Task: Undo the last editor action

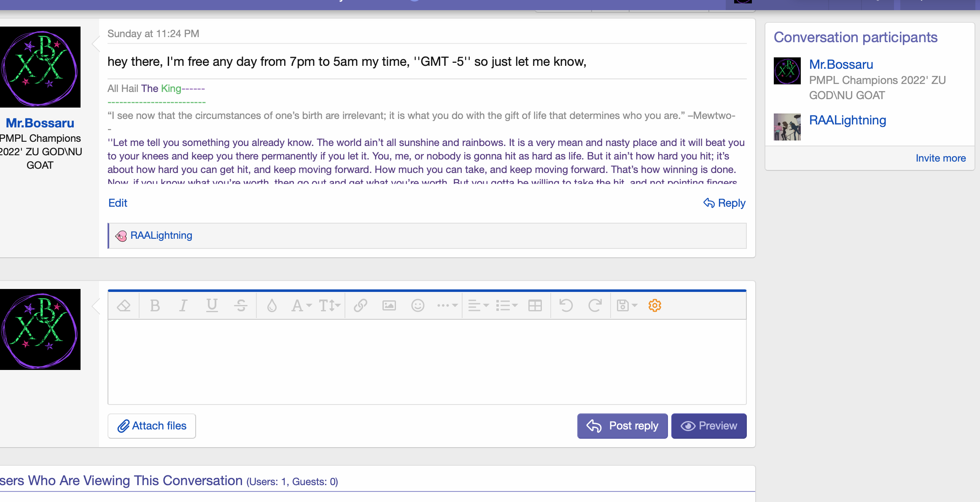Action: click(x=566, y=305)
